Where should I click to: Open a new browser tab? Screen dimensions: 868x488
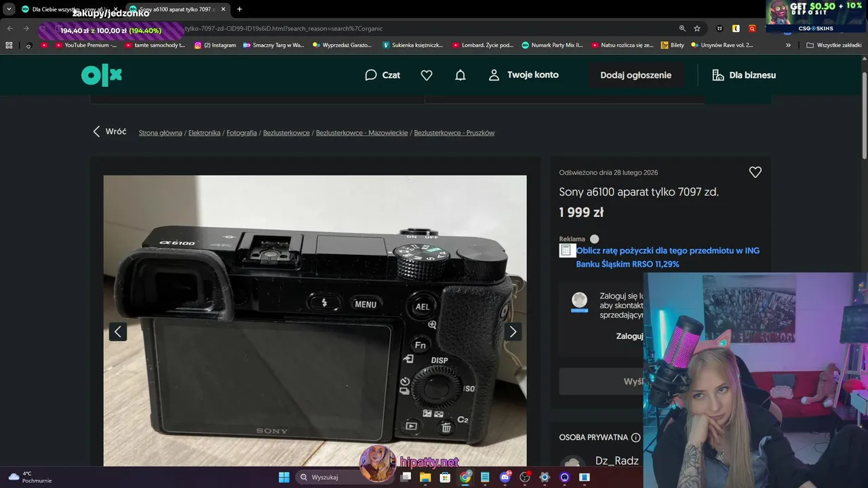pyautogui.click(x=239, y=9)
